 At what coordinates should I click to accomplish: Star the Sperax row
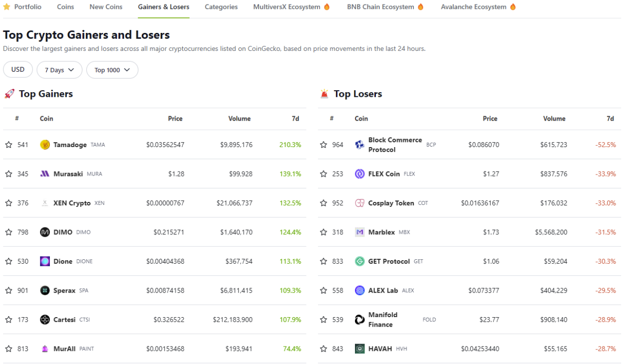tap(8, 290)
